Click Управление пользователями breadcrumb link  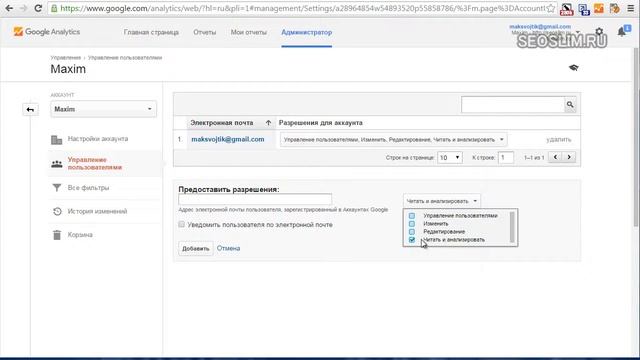[x=125, y=58]
